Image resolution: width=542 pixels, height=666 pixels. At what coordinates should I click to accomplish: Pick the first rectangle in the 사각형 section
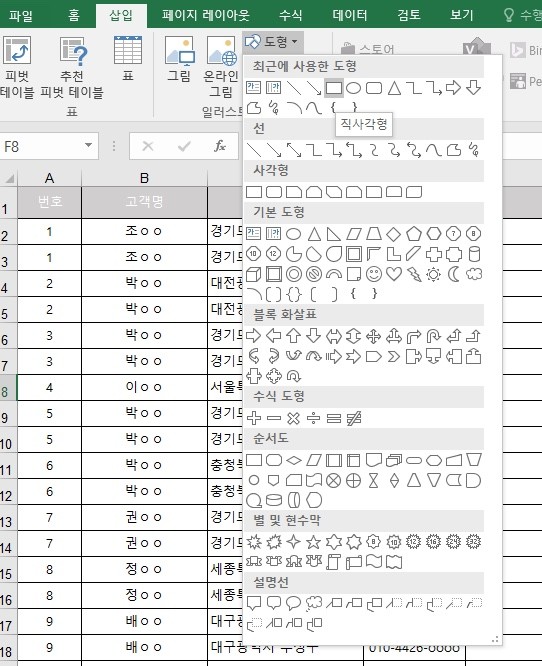click(254, 192)
